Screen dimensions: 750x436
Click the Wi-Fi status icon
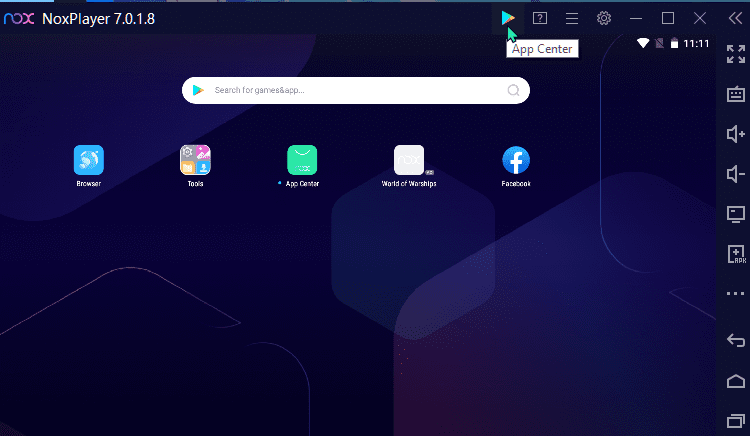click(x=643, y=44)
